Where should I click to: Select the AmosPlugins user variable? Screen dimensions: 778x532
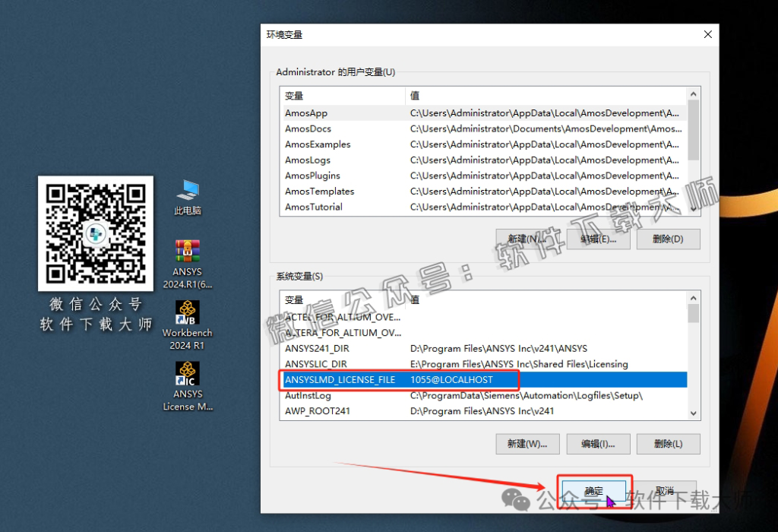(312, 176)
